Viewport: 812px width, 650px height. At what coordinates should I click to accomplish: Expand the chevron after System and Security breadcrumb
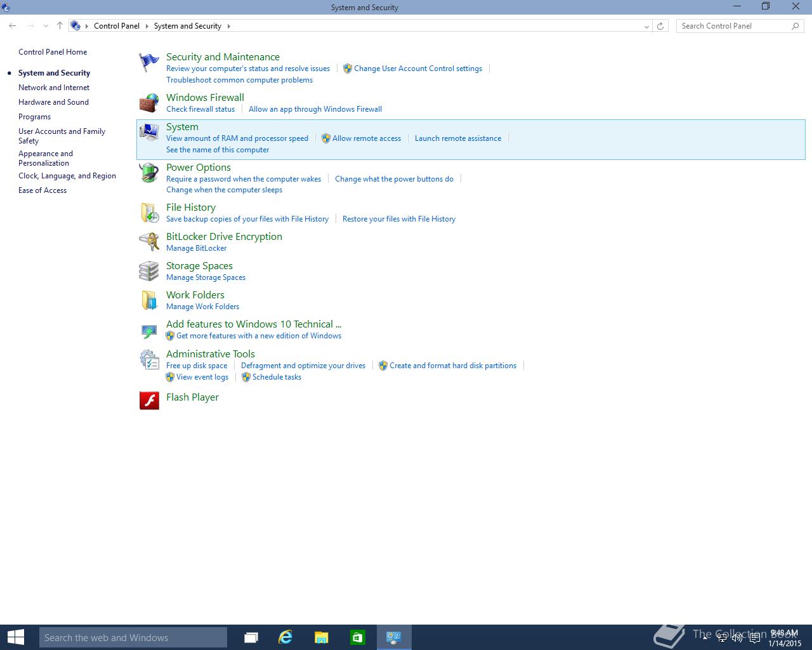229,26
